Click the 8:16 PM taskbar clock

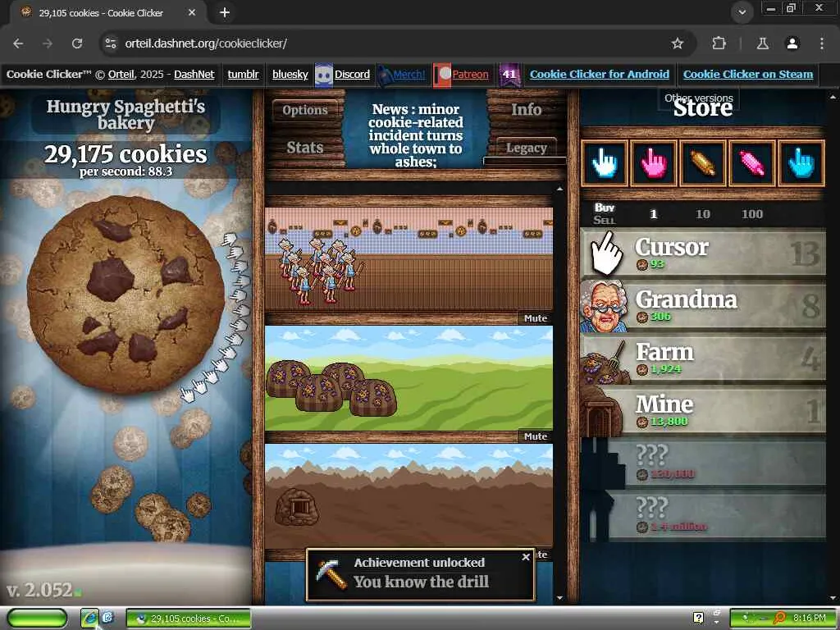tap(809, 619)
